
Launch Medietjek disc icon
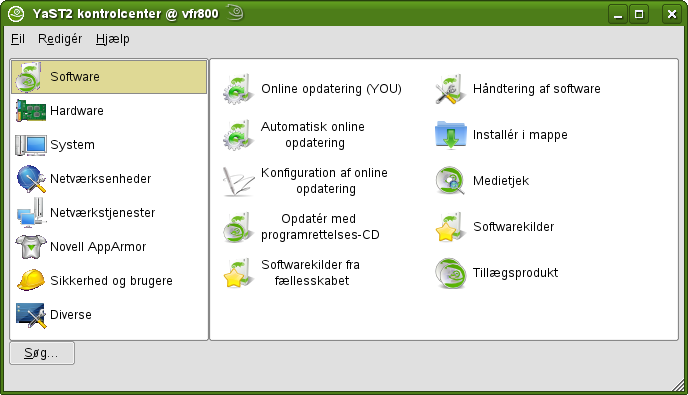point(450,181)
